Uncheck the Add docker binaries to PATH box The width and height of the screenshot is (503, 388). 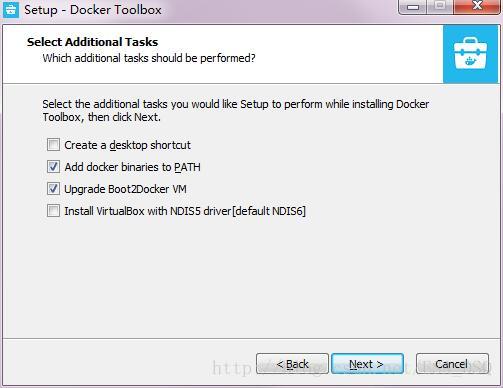click(x=53, y=167)
